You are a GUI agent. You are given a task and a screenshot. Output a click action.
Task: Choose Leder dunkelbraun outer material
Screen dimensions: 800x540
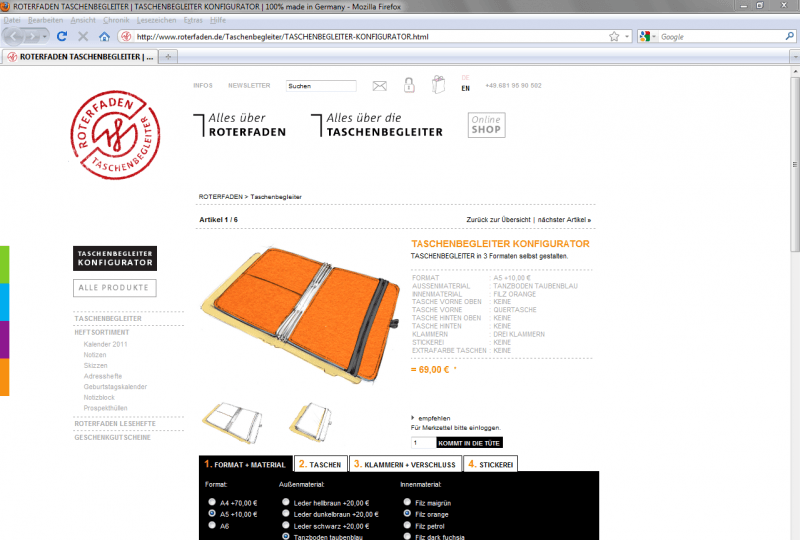[286, 513]
